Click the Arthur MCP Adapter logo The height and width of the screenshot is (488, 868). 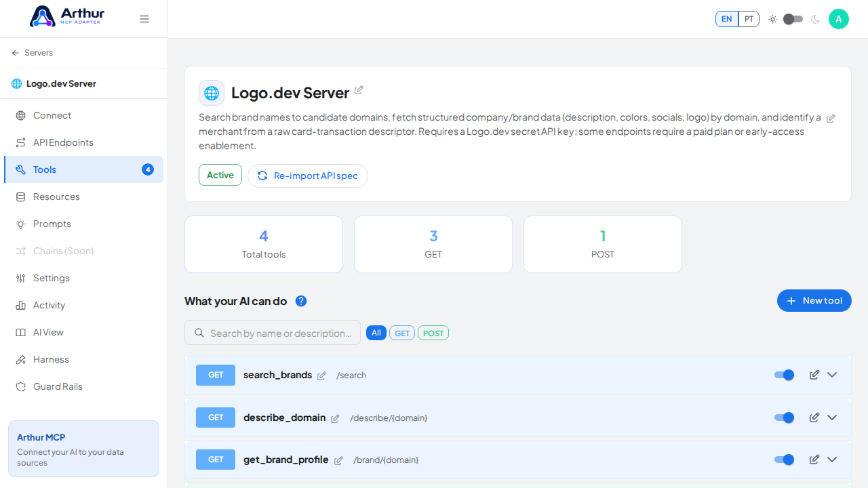67,16
